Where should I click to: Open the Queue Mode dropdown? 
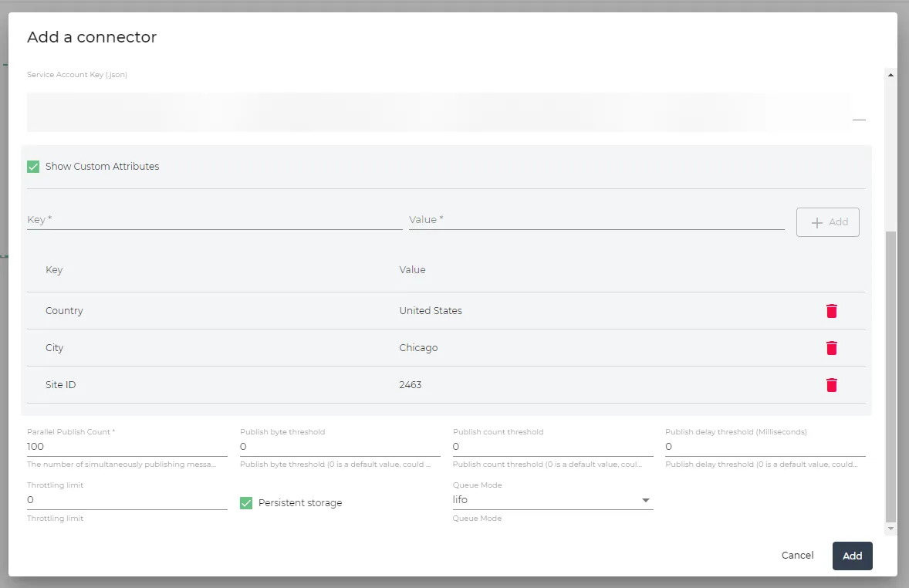click(x=552, y=500)
